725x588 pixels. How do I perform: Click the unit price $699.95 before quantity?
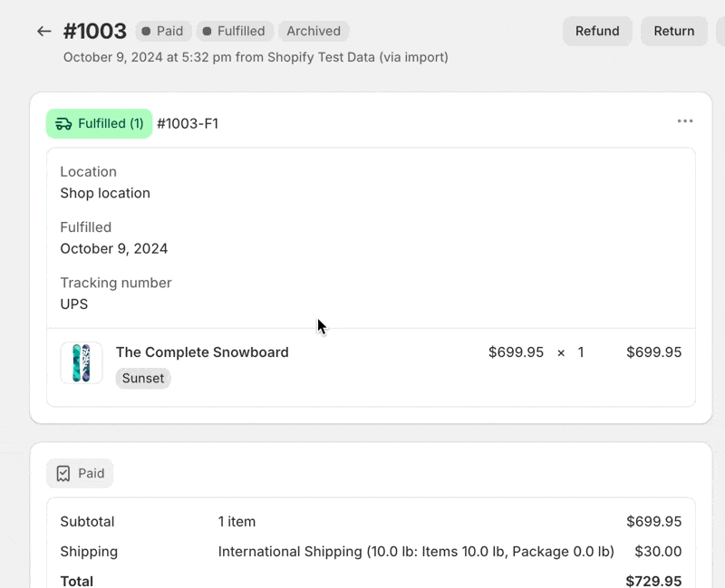516,352
